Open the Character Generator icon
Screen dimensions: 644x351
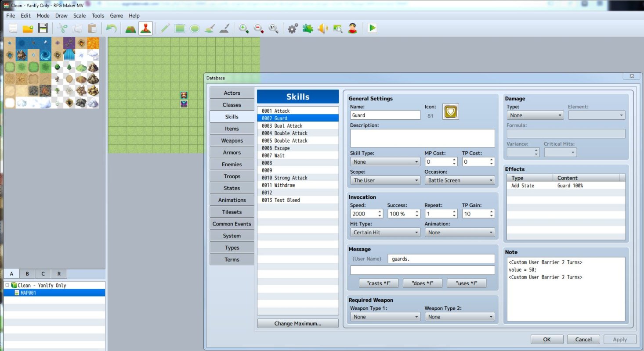click(x=352, y=29)
